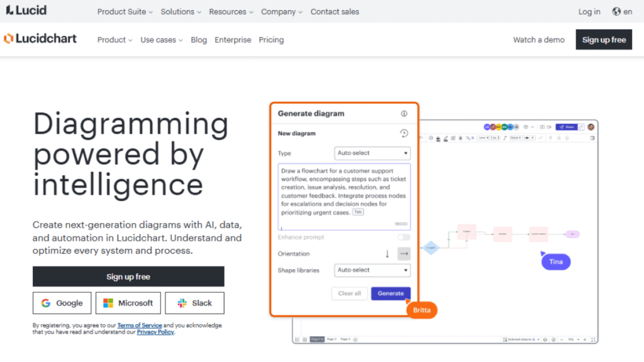The height and width of the screenshot is (362, 644).
Task: Click the zoom out minus control
Action: tap(562, 339)
